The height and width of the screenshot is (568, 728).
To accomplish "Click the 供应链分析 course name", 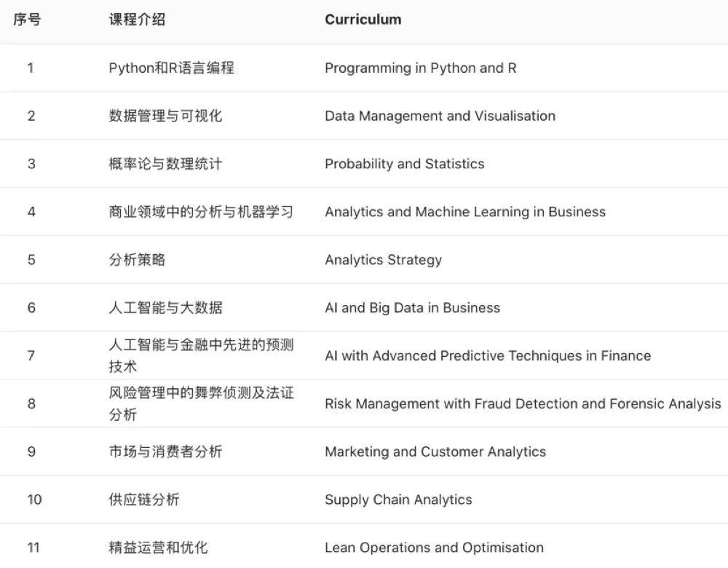I will point(144,500).
